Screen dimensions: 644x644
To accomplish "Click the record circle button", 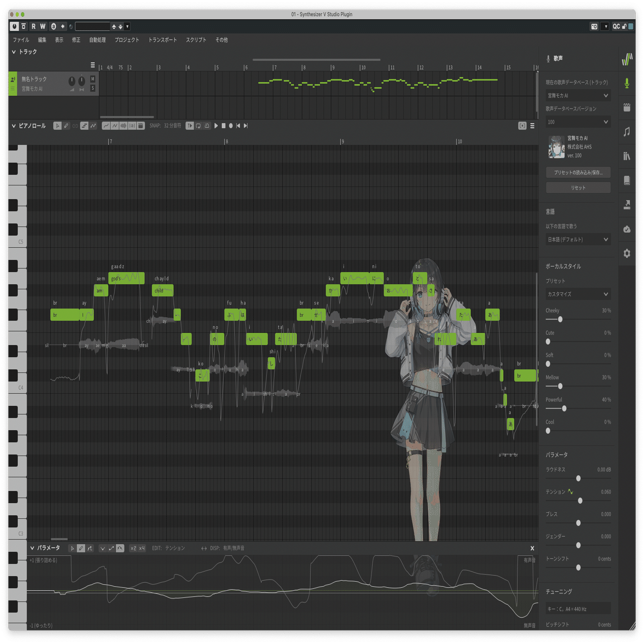I will coord(231,126).
